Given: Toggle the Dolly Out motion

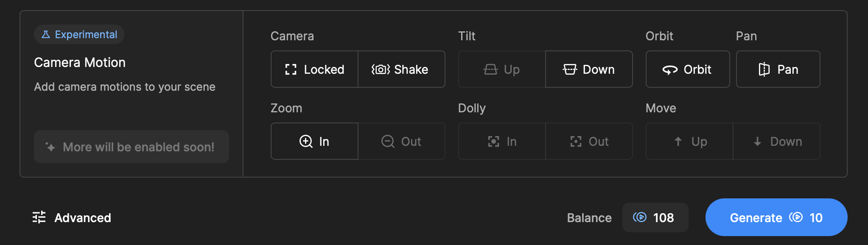Looking at the screenshot, I should 589,142.
